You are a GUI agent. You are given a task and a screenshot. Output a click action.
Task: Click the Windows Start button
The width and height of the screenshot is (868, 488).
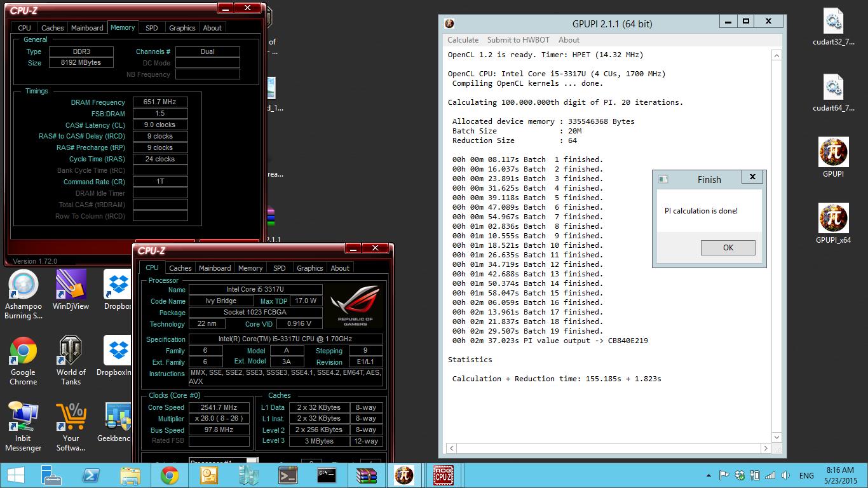15,475
